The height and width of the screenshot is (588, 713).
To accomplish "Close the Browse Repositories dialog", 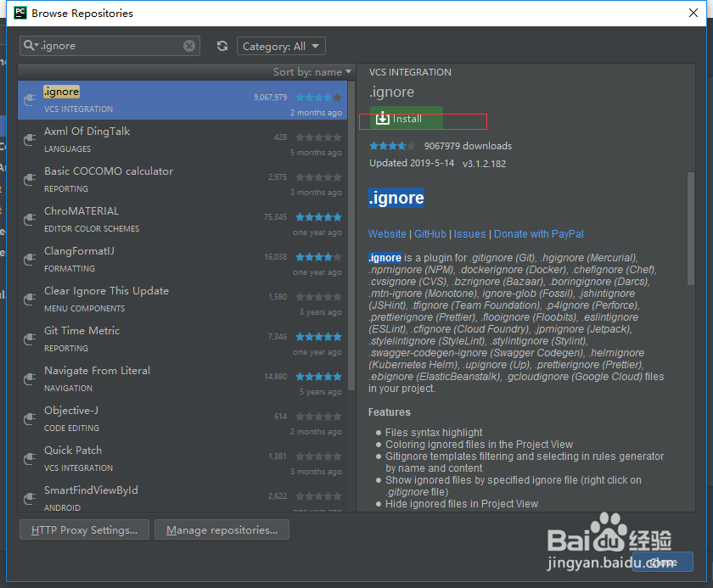I will pyautogui.click(x=693, y=13).
